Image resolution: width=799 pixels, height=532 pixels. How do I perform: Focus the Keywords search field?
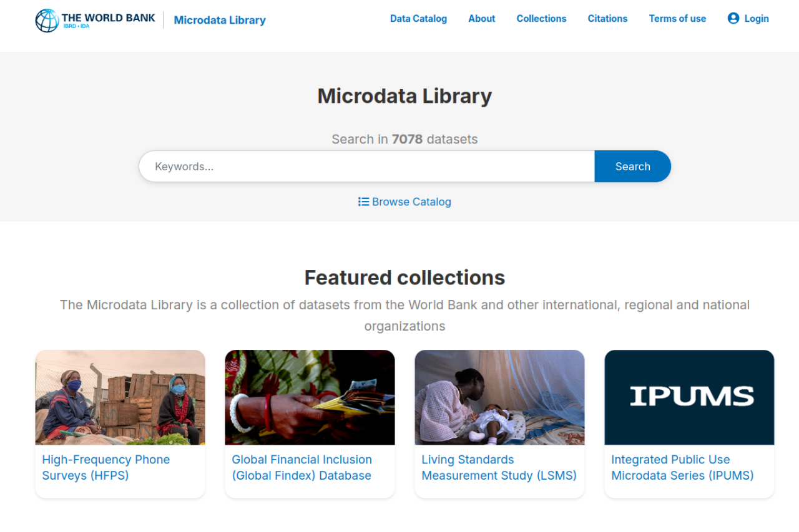coord(366,167)
